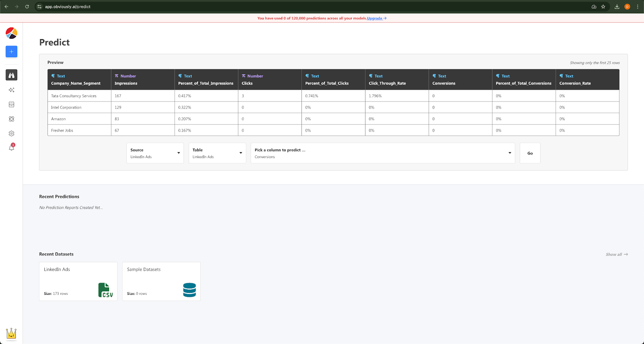Select the Intel Corporation cell
Screen dimensions: 644x344
pyautogui.click(x=79, y=108)
